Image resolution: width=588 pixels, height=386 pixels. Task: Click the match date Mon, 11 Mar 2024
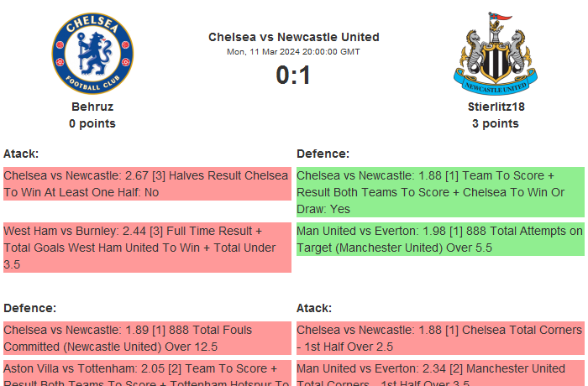pyautogui.click(x=293, y=52)
